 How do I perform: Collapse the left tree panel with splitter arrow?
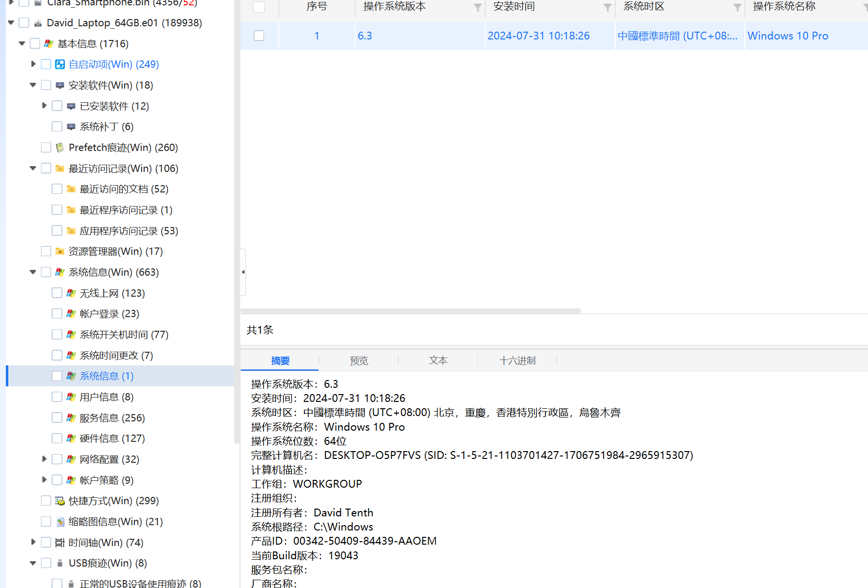click(x=243, y=272)
